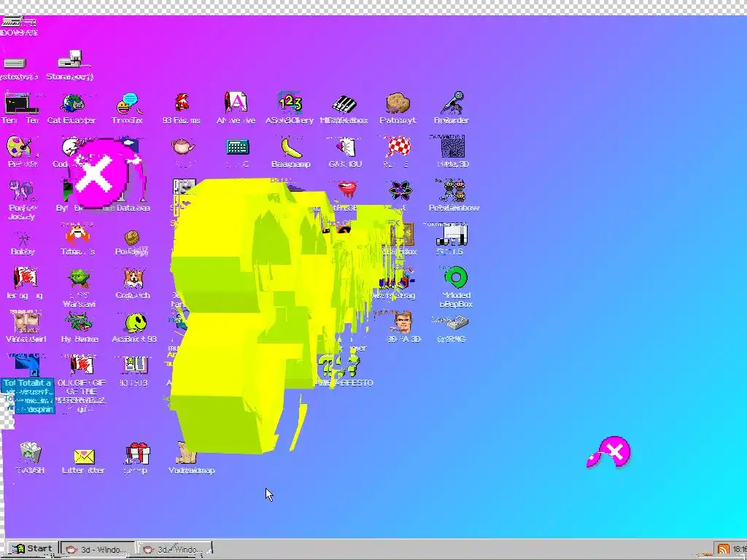The image size is (747, 560).
Task: Open the System drive icon
Action: pos(15,63)
